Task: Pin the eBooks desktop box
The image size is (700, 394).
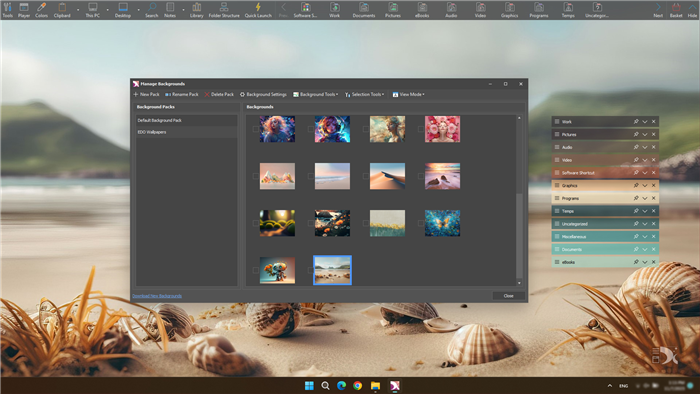Action: 636,262
